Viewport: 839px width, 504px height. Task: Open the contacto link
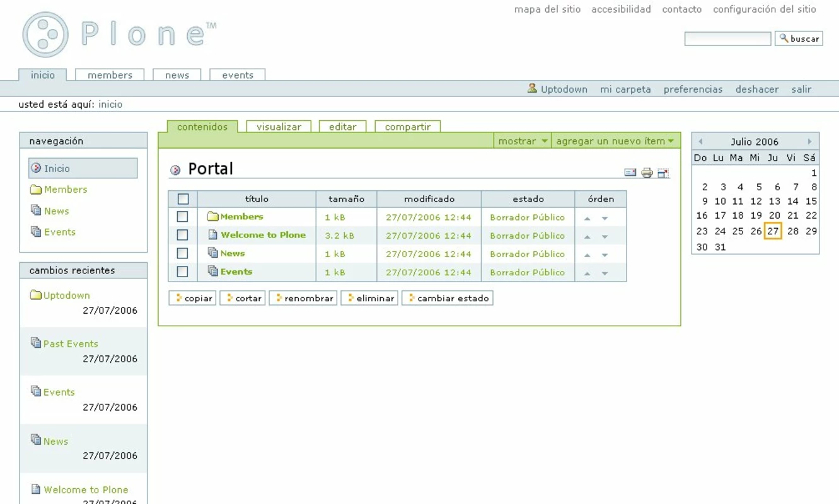(682, 9)
